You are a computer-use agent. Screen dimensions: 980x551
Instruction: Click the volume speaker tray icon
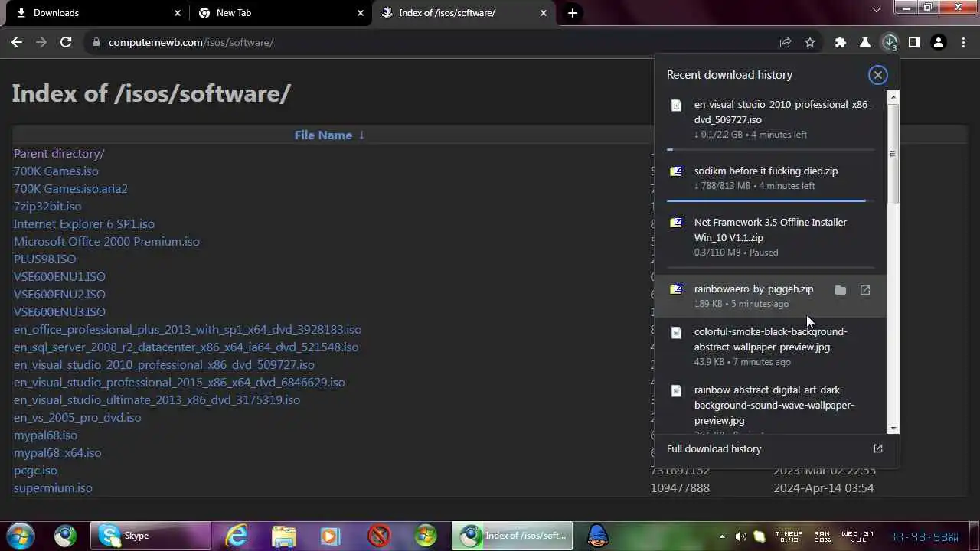(x=740, y=536)
